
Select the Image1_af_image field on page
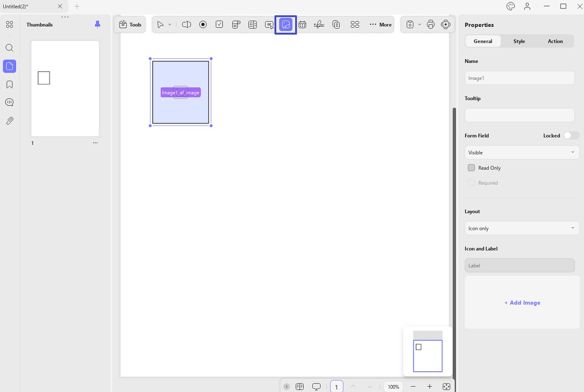181,92
